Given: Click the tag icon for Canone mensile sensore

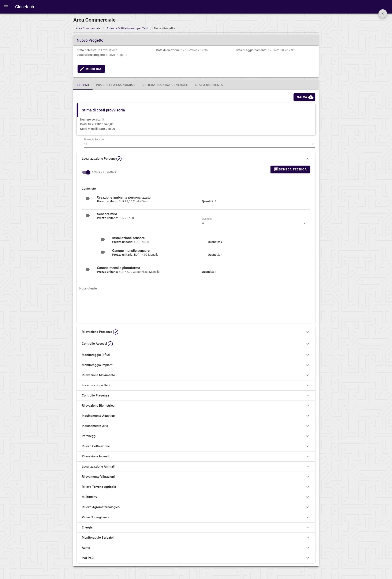Looking at the screenshot, I should [103, 252].
